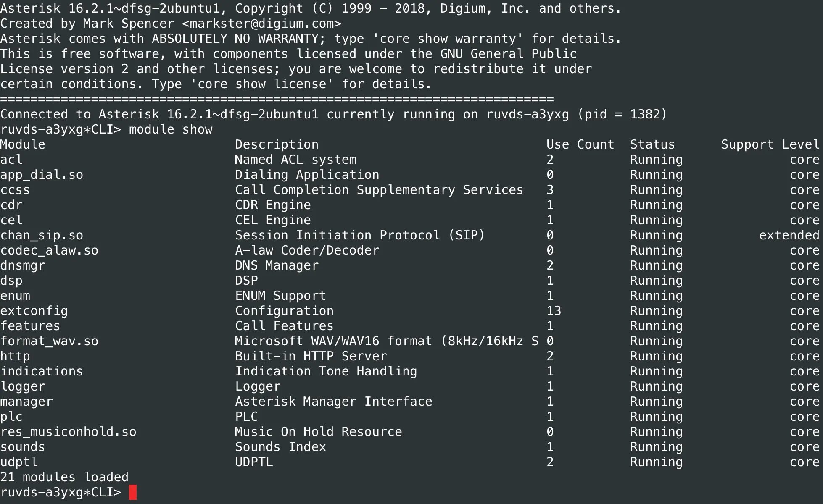Viewport: 823px width, 504px height.
Task: Click the app_dial.so module entry
Action: 42,175
